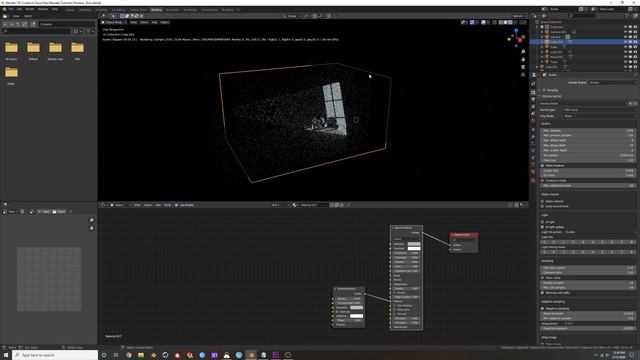
Task: Open the Particles properties tab icon
Action: (533, 144)
